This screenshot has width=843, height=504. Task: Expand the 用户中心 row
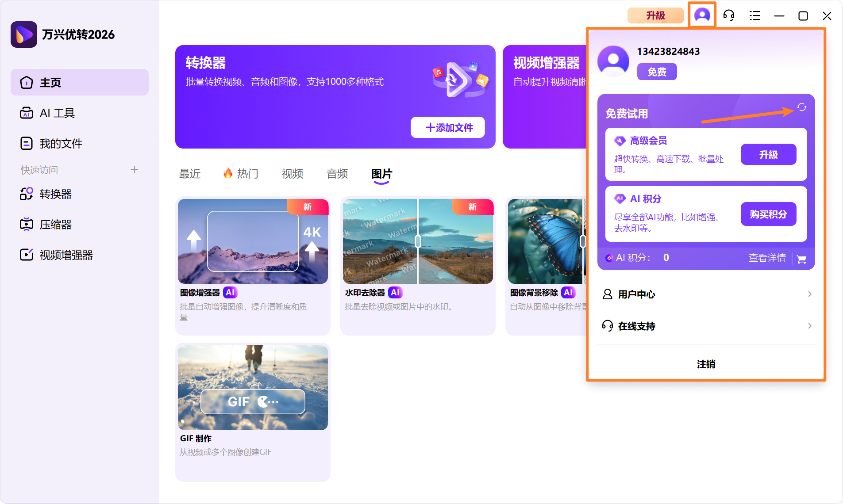pyautogui.click(x=636, y=294)
